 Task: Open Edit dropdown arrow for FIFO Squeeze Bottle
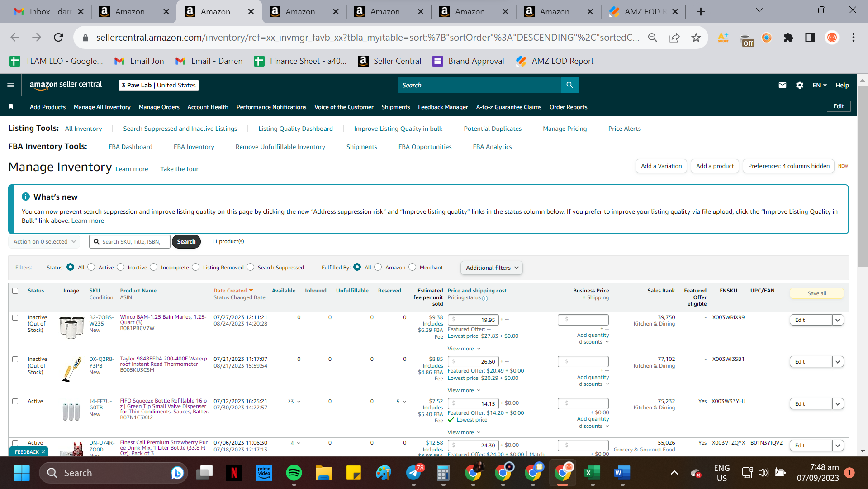tap(838, 404)
